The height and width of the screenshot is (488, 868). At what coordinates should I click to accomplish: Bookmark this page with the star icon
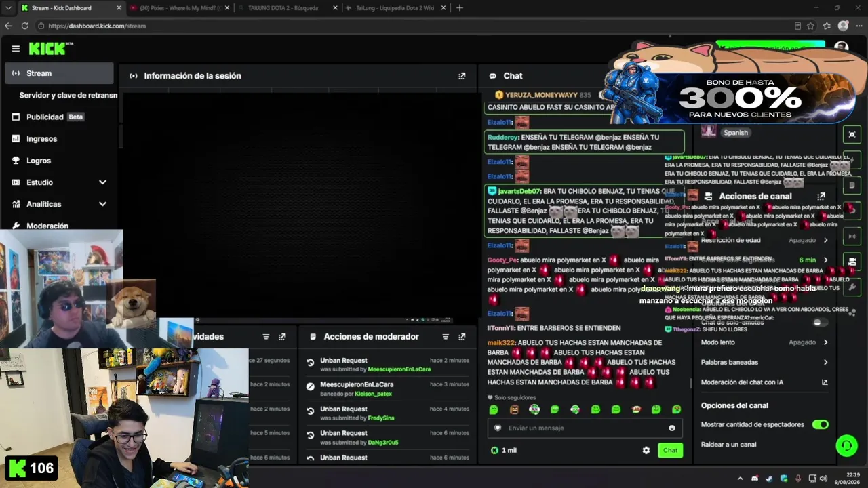point(810,26)
